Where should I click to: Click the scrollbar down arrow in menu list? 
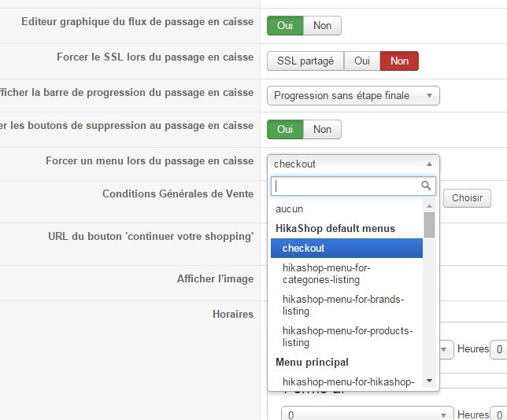pyautogui.click(x=429, y=381)
